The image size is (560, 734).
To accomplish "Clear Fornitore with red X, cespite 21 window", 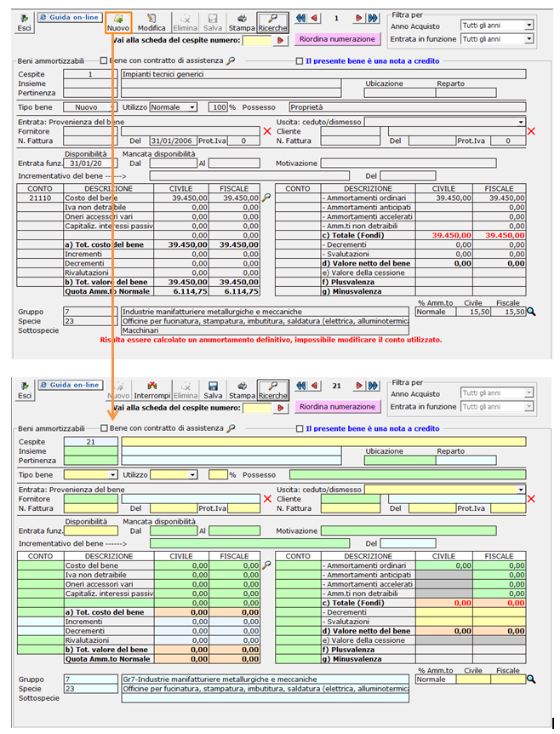I will 267,499.
